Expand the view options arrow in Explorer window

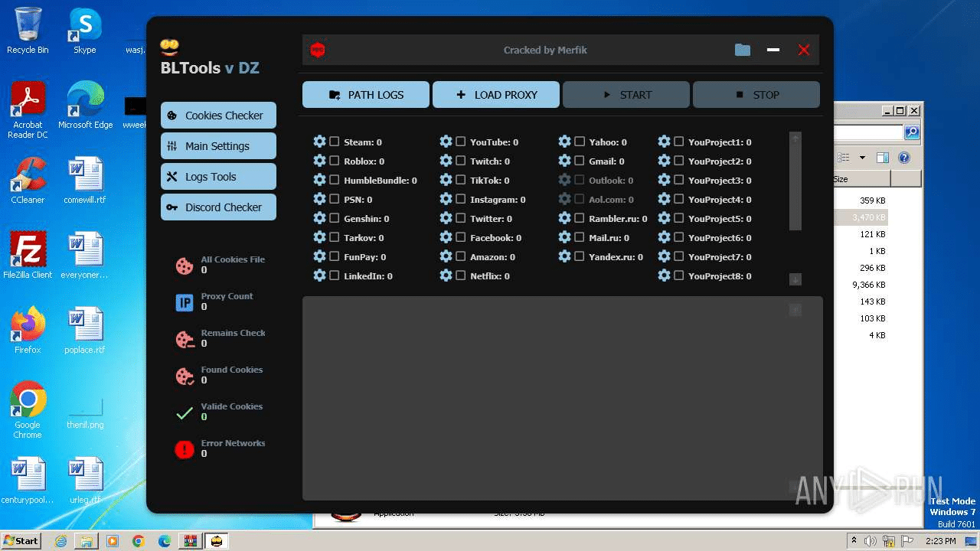862,158
